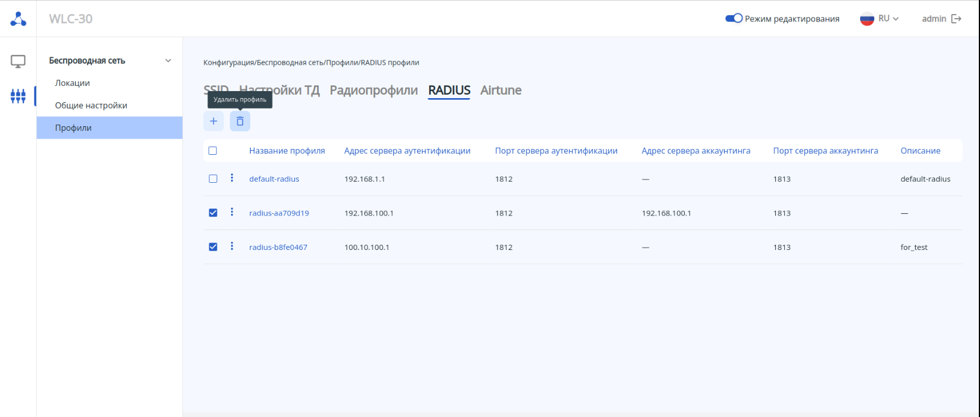This screenshot has width=980, height=417.
Task: Check the default-radius row checkbox
Action: 213,179
